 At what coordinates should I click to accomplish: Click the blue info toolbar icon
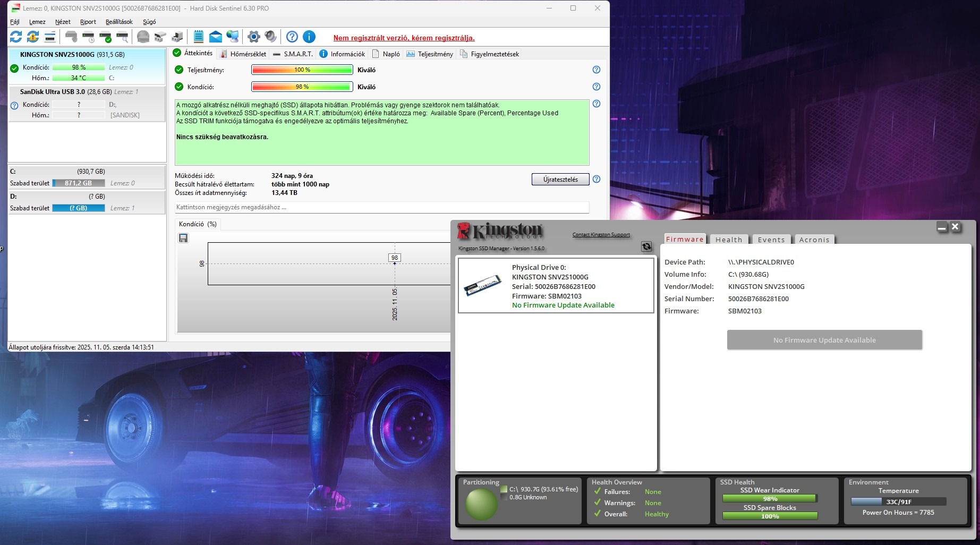pos(309,37)
